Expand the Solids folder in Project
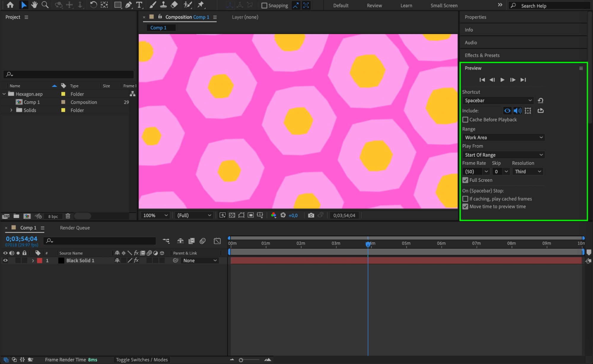This screenshot has width=593, height=364. (11, 110)
